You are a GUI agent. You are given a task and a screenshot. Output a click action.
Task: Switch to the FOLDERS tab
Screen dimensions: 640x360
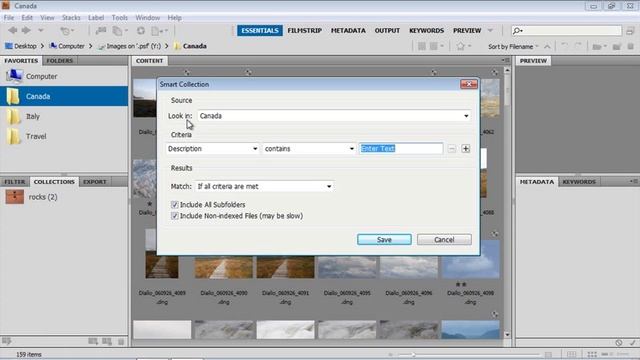coord(60,60)
